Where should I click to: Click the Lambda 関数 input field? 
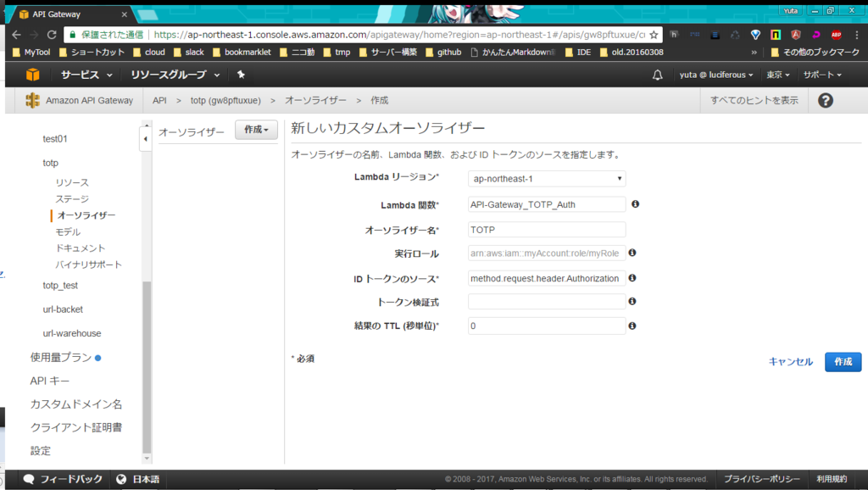[x=547, y=204]
